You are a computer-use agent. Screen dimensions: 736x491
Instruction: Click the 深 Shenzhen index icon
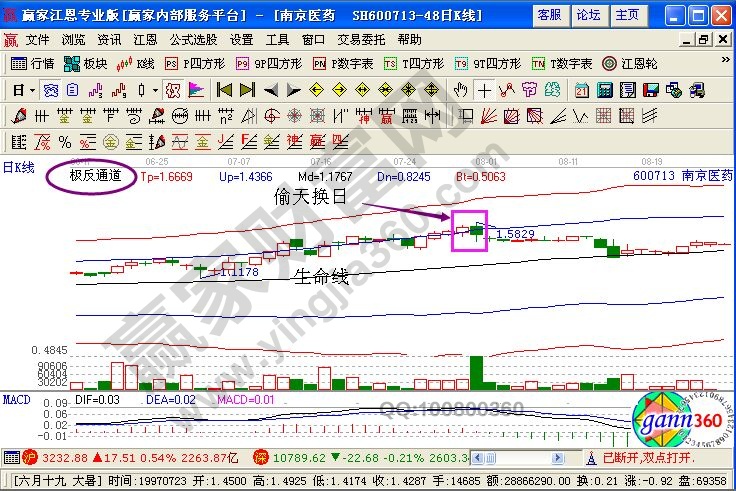260,457
